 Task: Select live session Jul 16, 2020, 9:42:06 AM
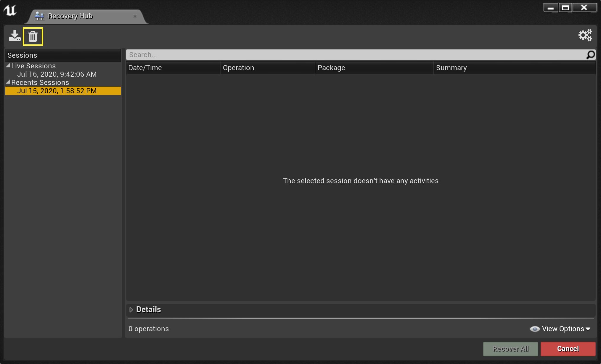pyautogui.click(x=57, y=74)
